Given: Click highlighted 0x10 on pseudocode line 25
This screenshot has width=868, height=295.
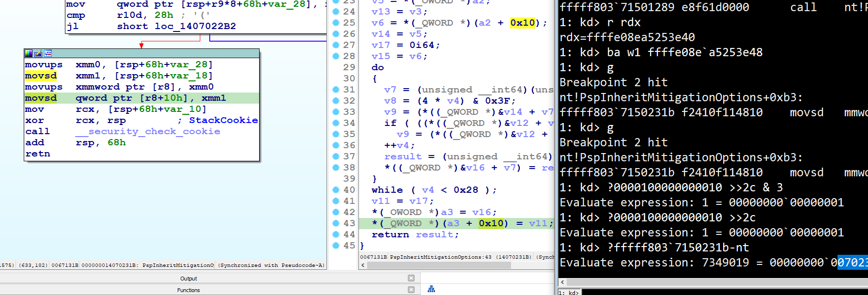Looking at the screenshot, I should pos(523,22).
